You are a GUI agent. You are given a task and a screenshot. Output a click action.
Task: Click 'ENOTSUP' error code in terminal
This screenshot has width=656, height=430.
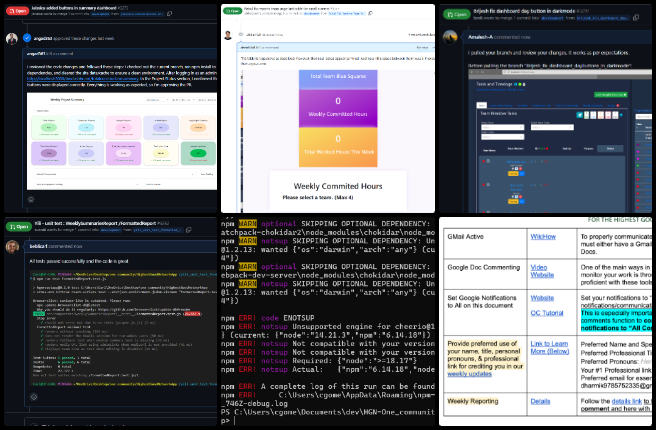pos(299,318)
